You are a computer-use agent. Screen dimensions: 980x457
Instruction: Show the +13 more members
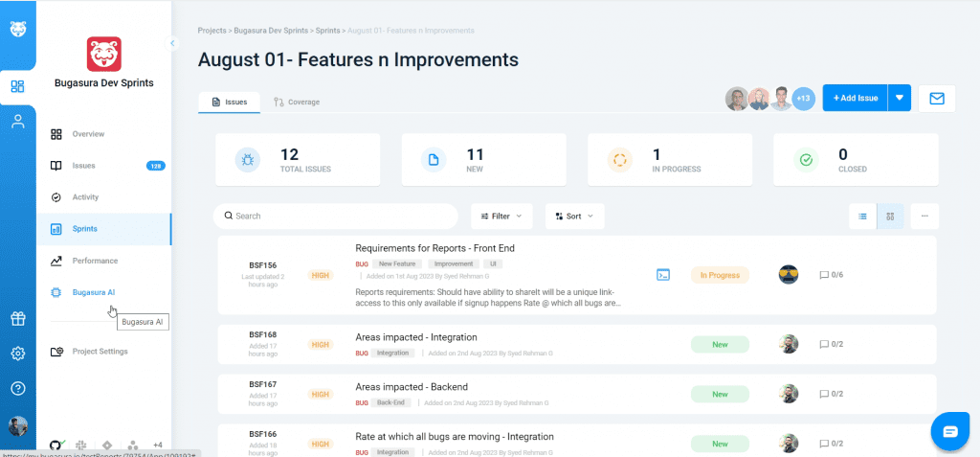[804, 99]
